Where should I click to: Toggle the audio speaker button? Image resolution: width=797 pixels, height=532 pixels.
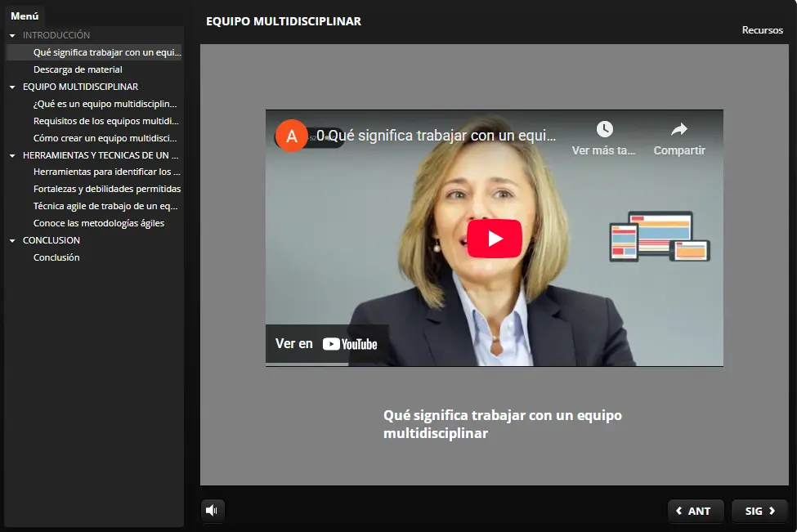point(213,511)
